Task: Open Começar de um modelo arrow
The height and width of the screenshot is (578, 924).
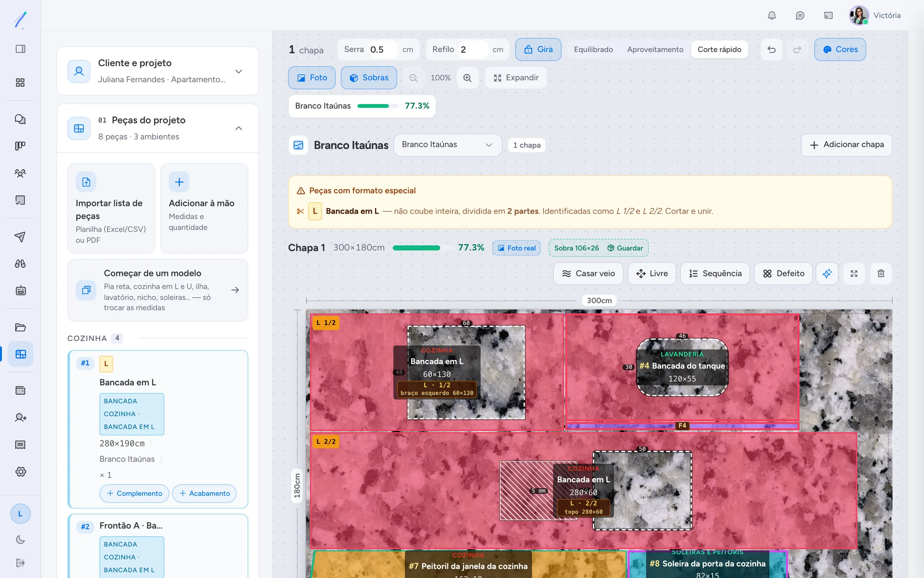Action: [235, 290]
